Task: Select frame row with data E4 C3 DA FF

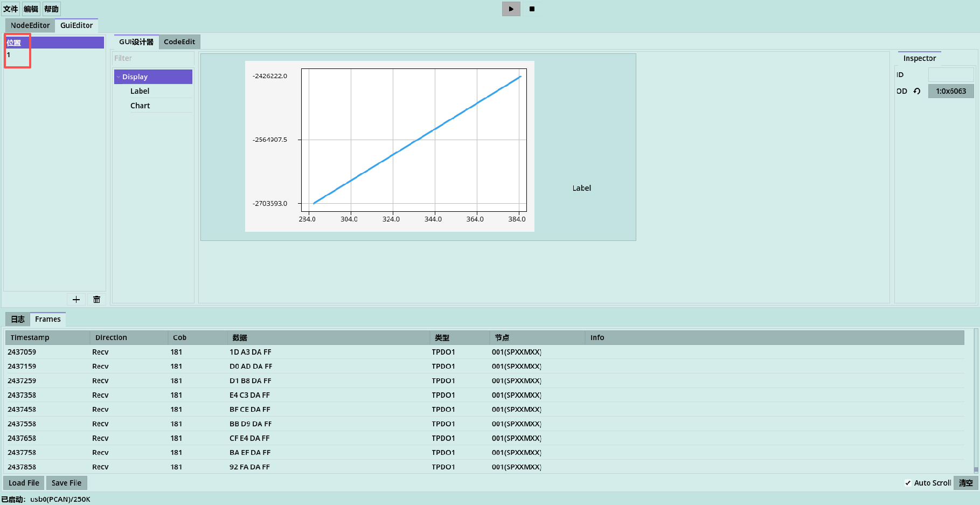Action: point(485,395)
